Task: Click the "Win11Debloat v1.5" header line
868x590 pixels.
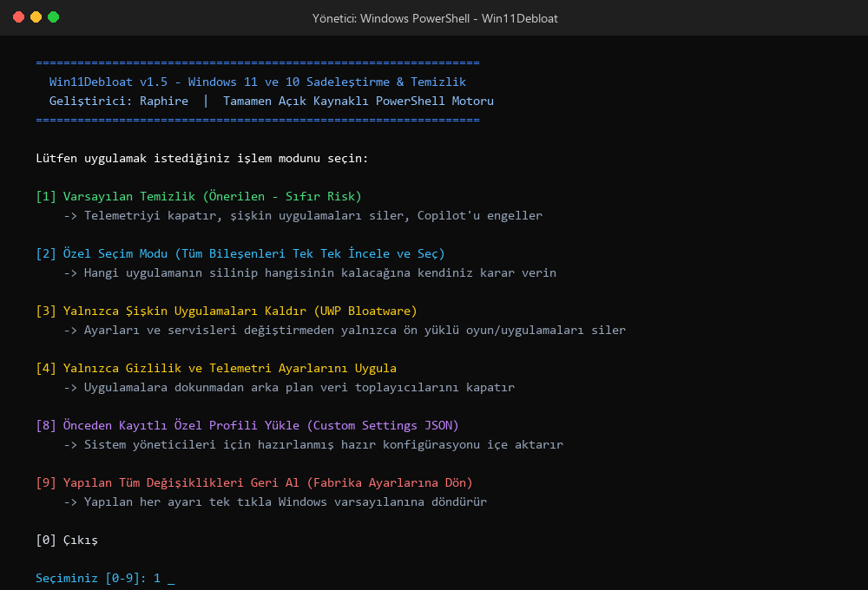Action: [x=258, y=82]
